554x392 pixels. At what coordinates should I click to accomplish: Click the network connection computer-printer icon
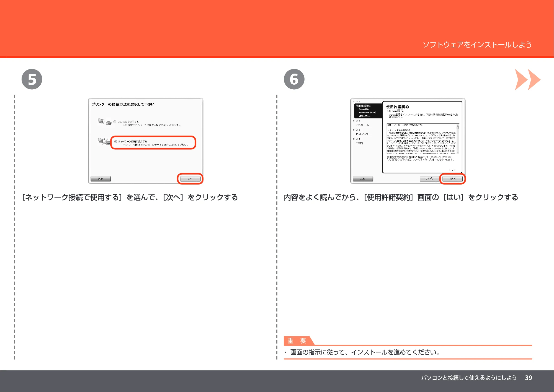[x=104, y=142]
